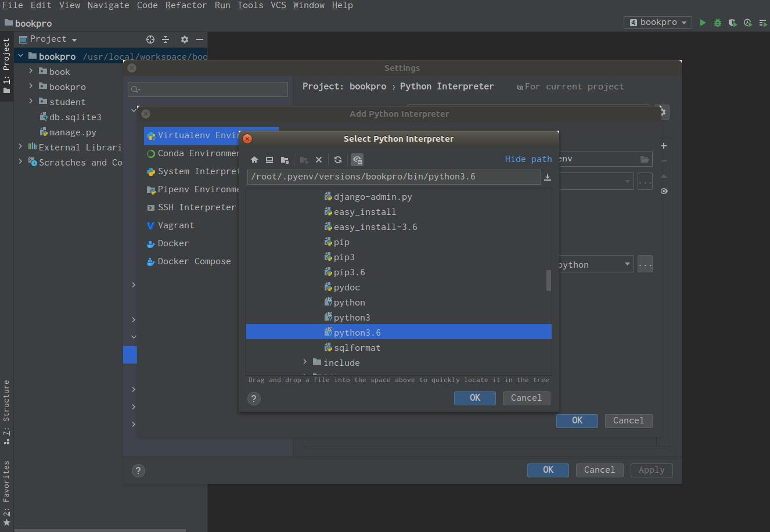Screen dimensions: 770x532
Task: Cancel the Select Python Interpreter dialog
Action: pyautogui.click(x=526, y=398)
